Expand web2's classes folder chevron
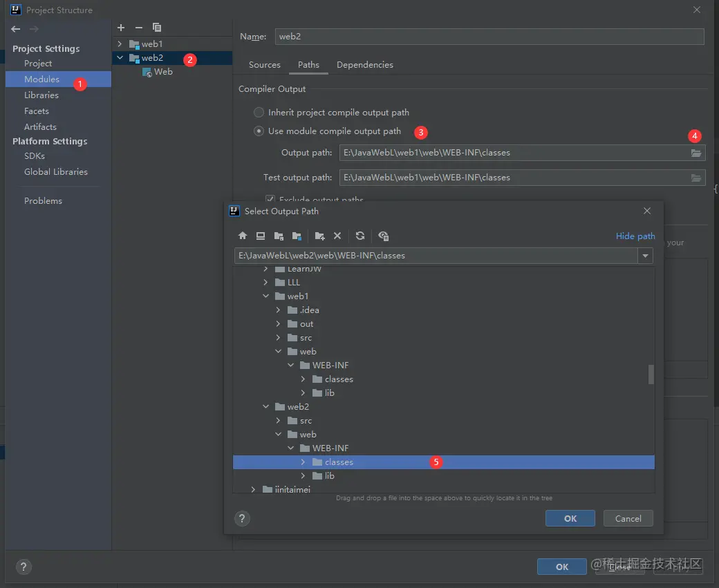 (x=303, y=462)
